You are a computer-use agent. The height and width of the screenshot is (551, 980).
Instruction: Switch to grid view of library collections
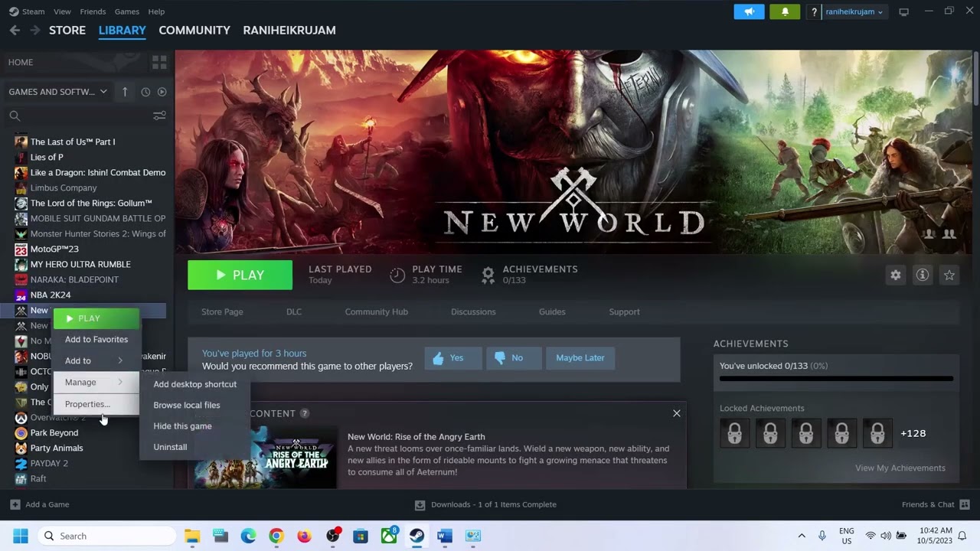coord(159,62)
